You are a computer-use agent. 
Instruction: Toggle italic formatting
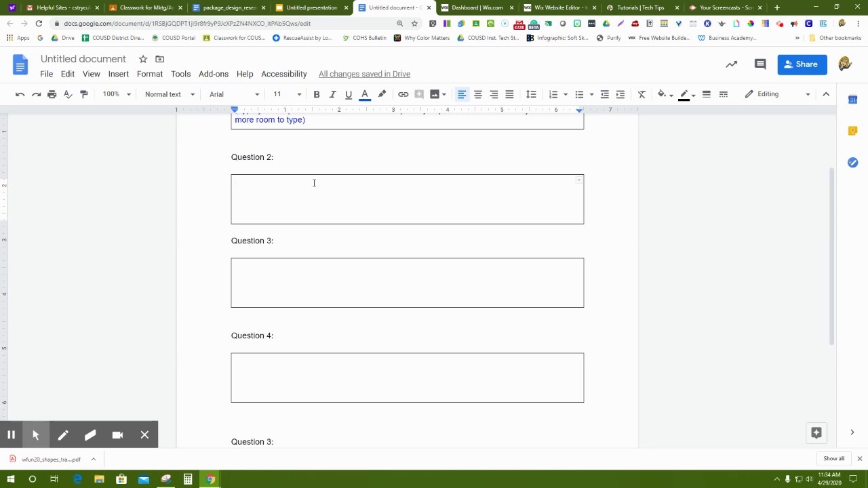click(332, 94)
